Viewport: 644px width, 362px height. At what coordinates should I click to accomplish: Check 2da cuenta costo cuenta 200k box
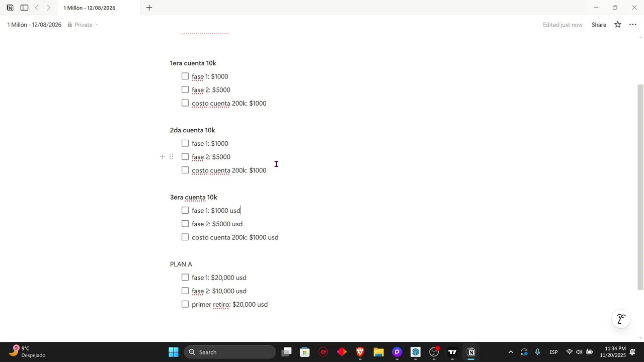point(185,170)
